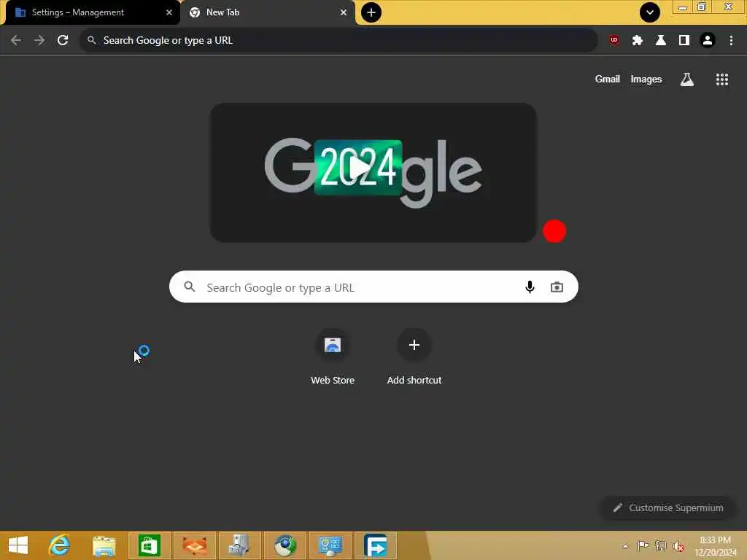Image resolution: width=747 pixels, height=560 pixels.
Task: Open the Control Panel taskbar icon
Action: pyautogui.click(x=330, y=545)
